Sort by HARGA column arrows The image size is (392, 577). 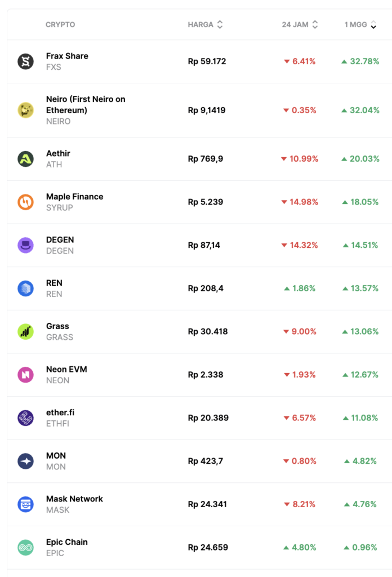(220, 25)
